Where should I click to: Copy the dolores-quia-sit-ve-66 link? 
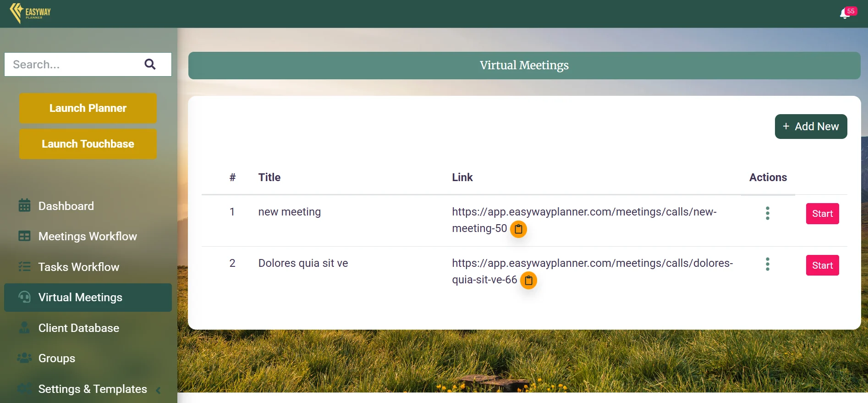528,280
